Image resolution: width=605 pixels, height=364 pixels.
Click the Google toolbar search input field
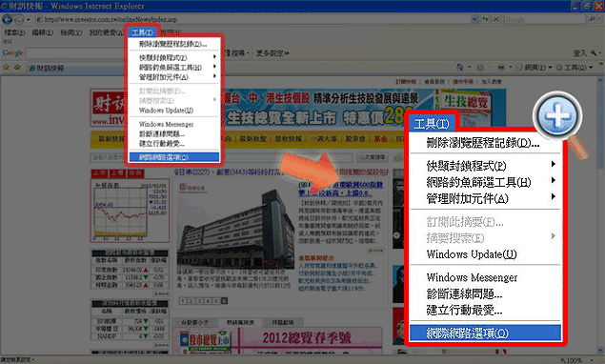(x=75, y=53)
